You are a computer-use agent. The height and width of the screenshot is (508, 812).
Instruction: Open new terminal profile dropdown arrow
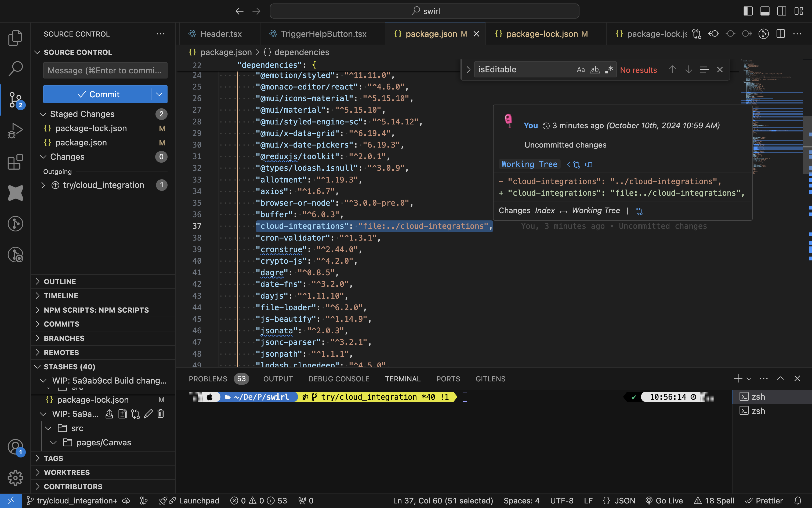[x=749, y=379]
